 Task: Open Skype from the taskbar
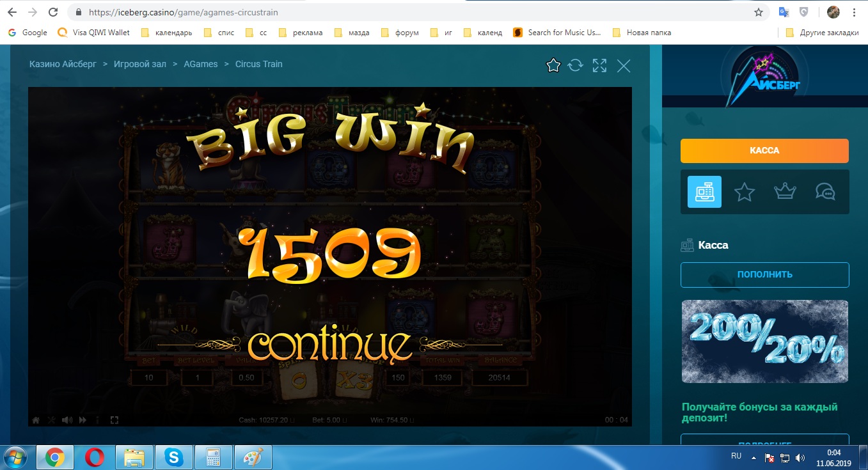[173, 457]
